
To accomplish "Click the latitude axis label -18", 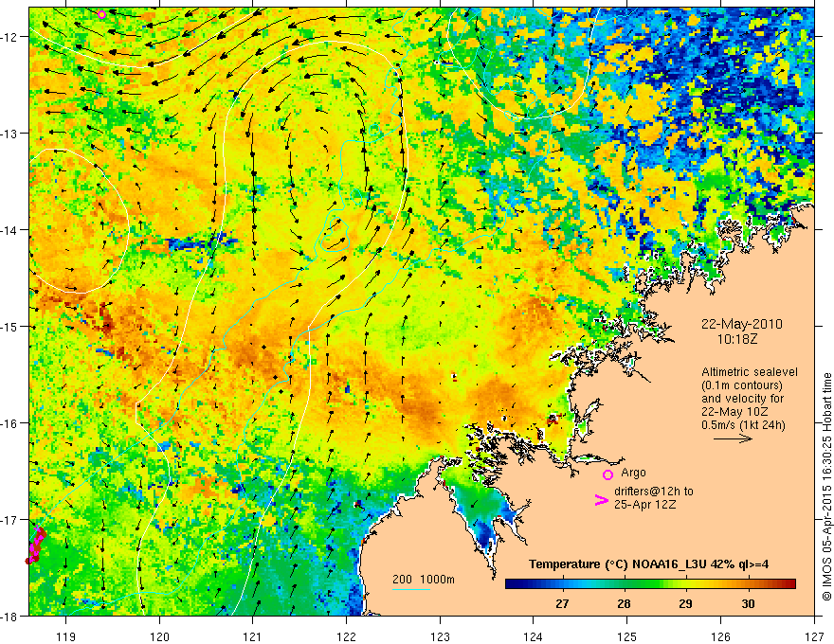I will point(10,616).
